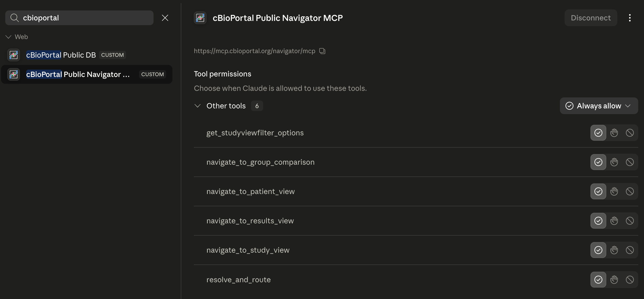This screenshot has width=644, height=299.
Task: Require approval for navigate_to_study_view
Action: [x=614, y=250]
